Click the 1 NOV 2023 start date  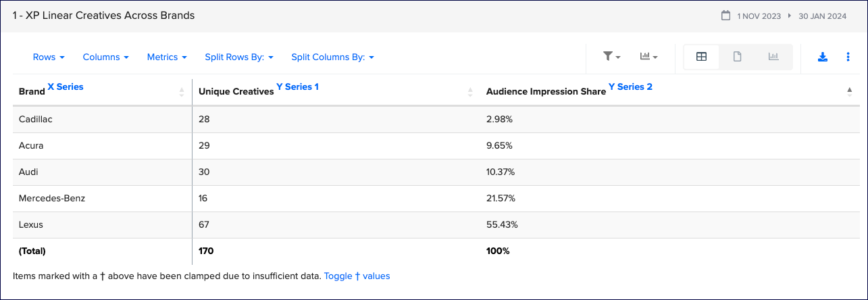click(759, 16)
